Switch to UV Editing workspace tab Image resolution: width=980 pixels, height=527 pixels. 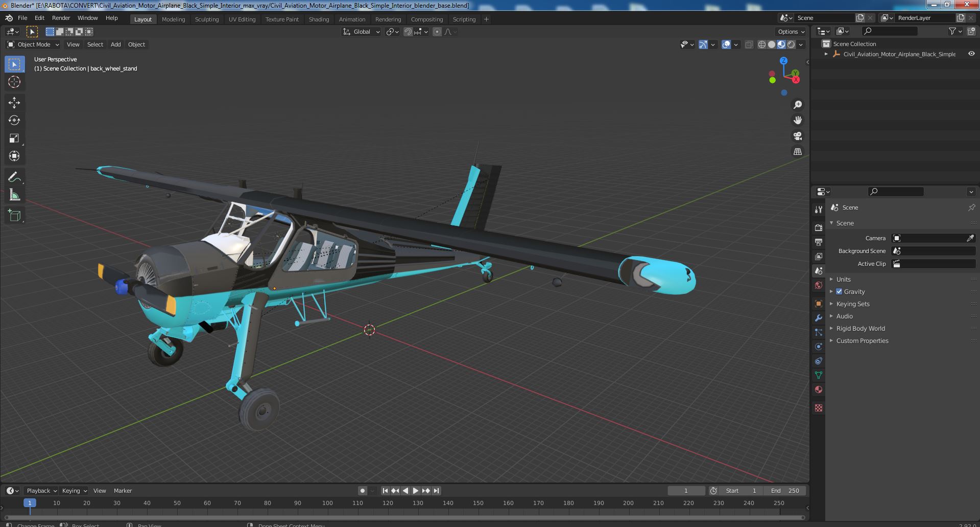click(x=242, y=19)
